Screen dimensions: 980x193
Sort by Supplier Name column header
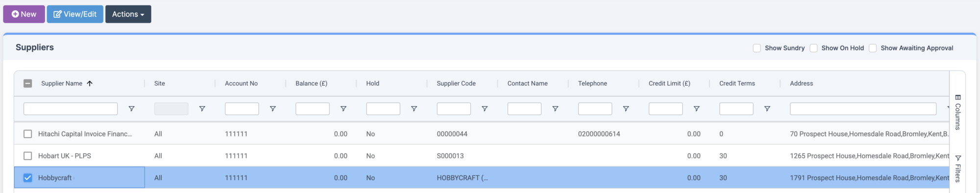[62, 83]
